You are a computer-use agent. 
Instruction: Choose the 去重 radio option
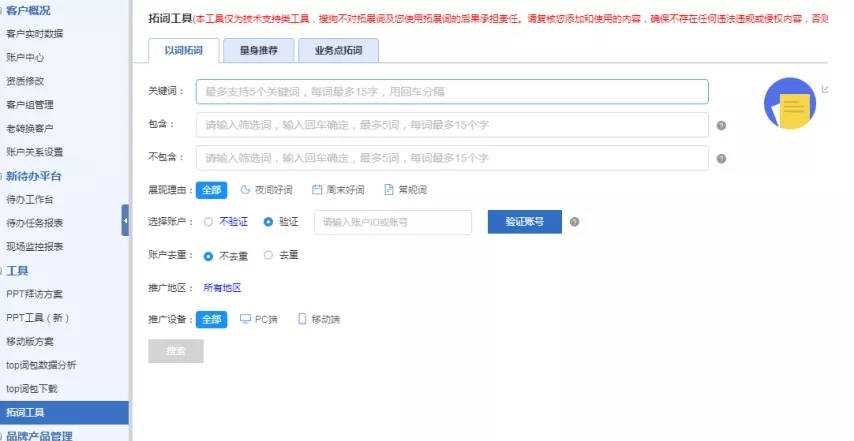pyautogui.click(x=268, y=255)
